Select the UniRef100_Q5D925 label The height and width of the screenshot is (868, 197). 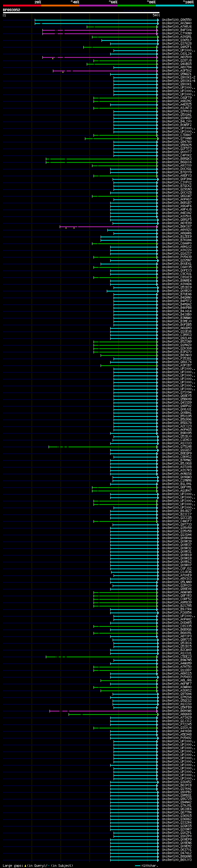176,145
